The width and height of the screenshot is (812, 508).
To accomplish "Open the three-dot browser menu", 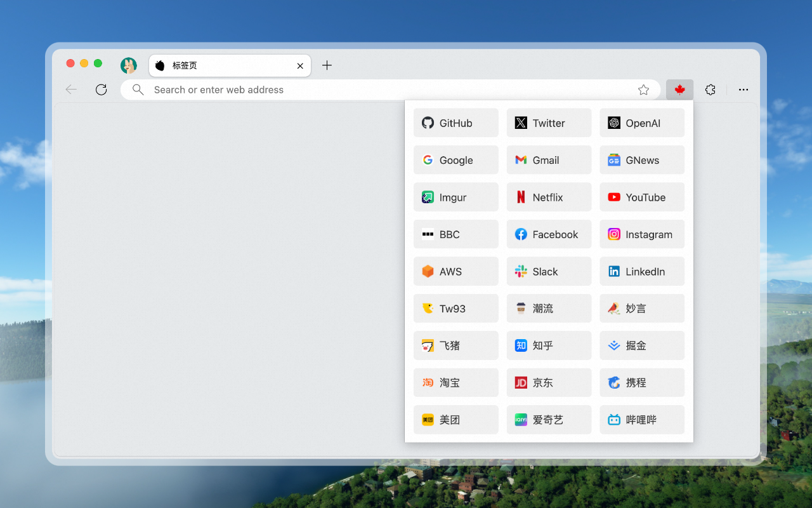I will point(743,90).
